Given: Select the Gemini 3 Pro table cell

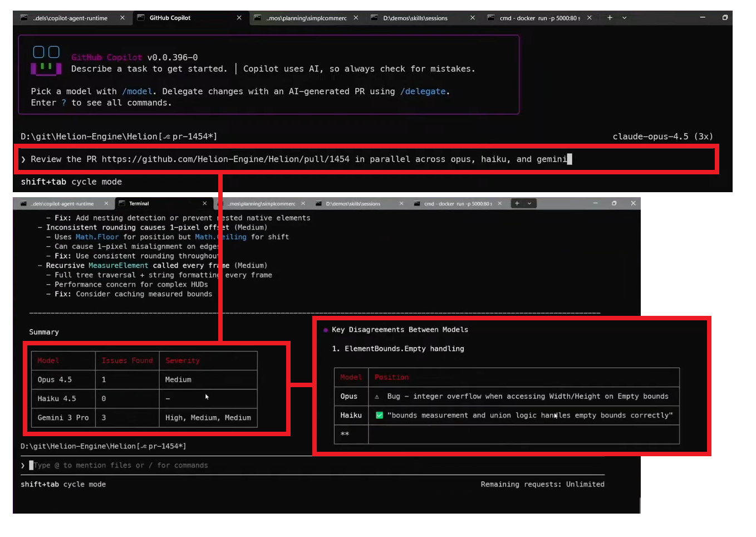Looking at the screenshot, I should pos(63,418).
